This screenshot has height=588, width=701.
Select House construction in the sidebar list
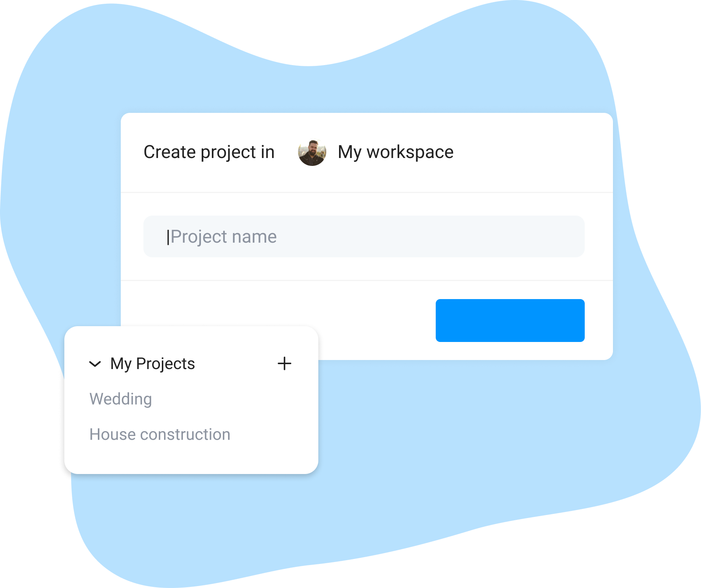[x=160, y=434]
